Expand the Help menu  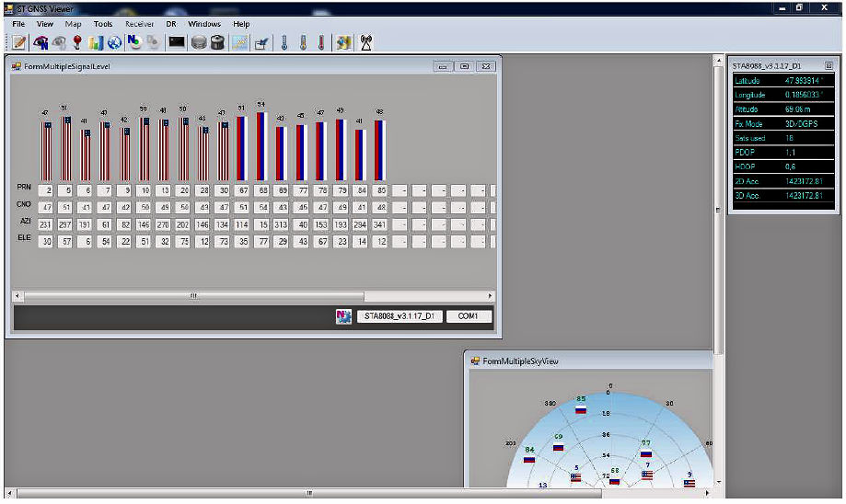pos(241,24)
